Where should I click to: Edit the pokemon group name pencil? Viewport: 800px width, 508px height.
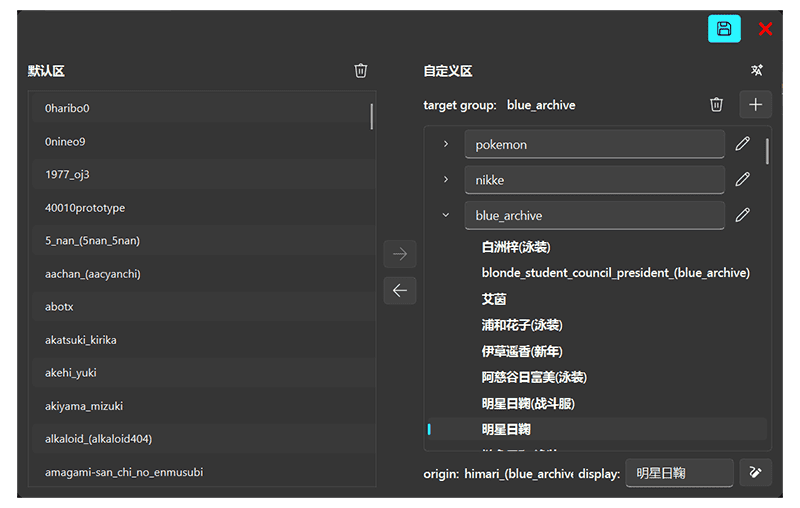coord(742,144)
